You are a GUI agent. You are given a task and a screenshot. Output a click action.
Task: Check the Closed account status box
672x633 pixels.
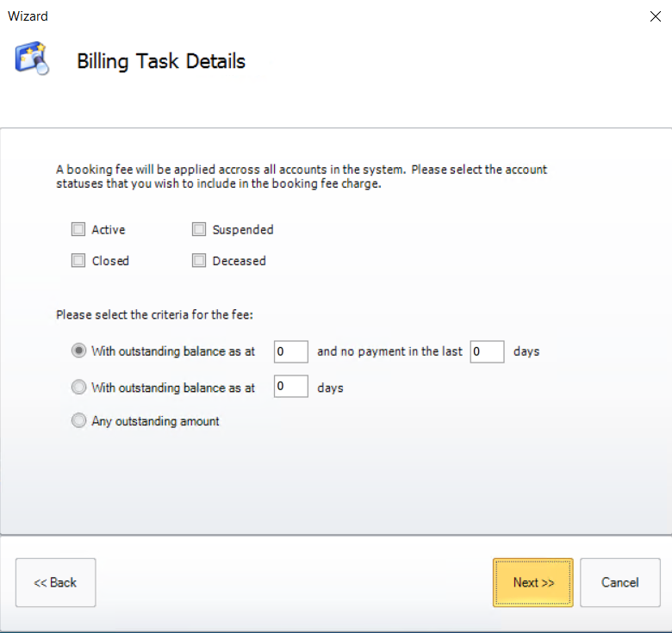pos(79,261)
